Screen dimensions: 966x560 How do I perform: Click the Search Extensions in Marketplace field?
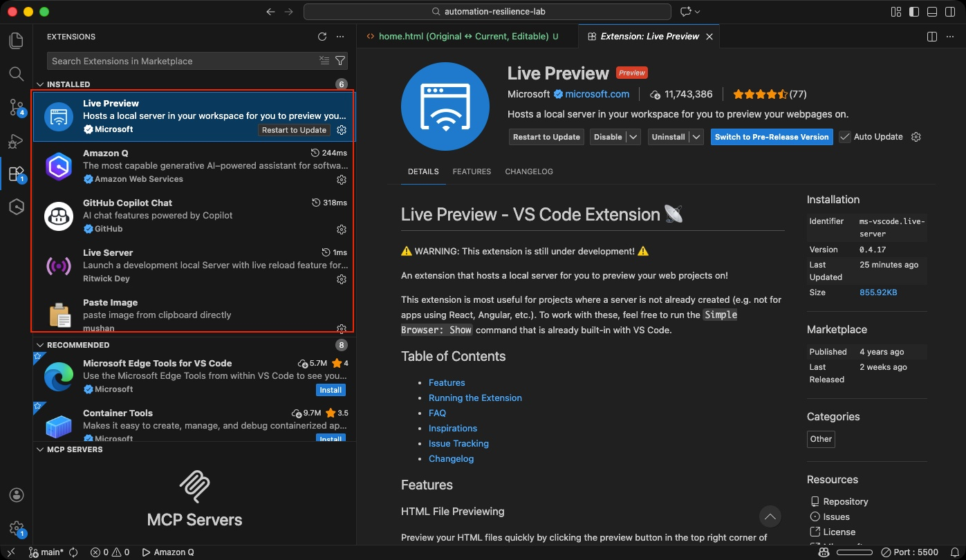pyautogui.click(x=183, y=61)
